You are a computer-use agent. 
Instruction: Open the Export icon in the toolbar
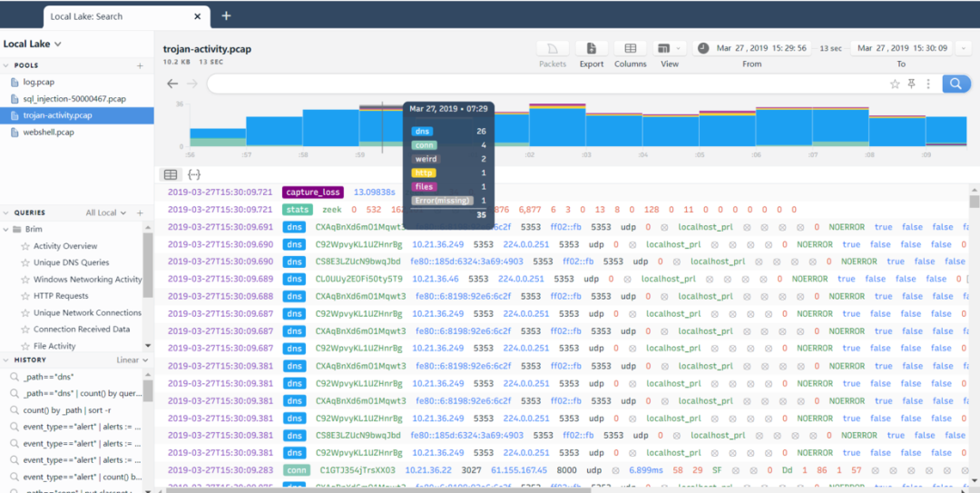pos(592,49)
